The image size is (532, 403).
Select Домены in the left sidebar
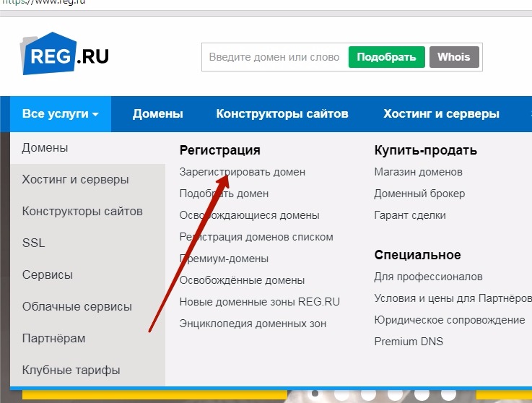pos(45,148)
